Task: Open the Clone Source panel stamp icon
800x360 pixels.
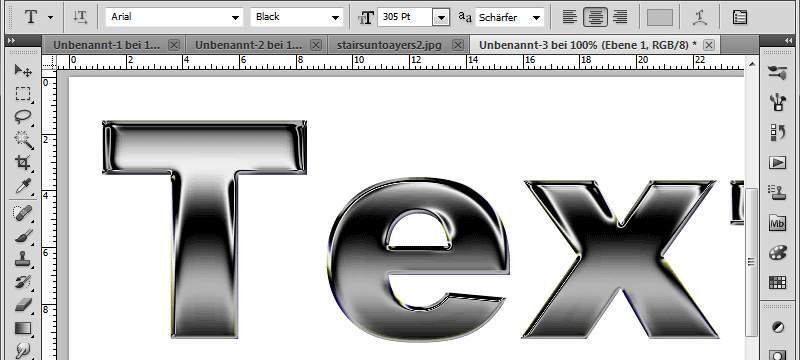Action: (x=777, y=192)
